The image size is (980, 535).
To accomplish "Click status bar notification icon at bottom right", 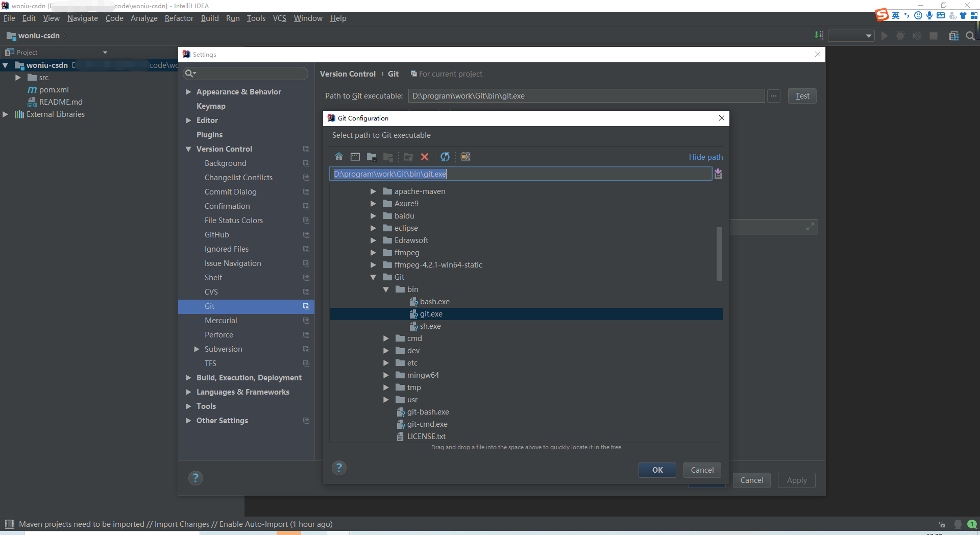I will pos(972,524).
